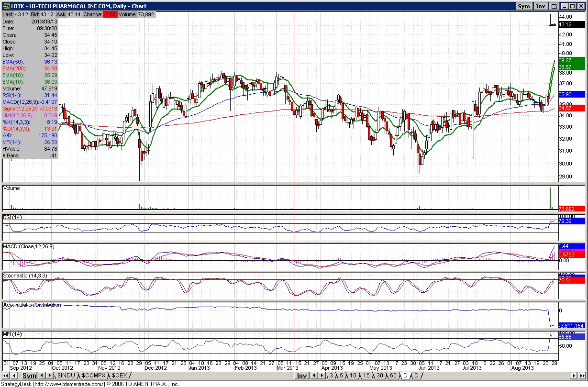Click the RSI(14) value 31.44
Image resolution: width=588 pixels, height=387 pixels.
[51, 95]
